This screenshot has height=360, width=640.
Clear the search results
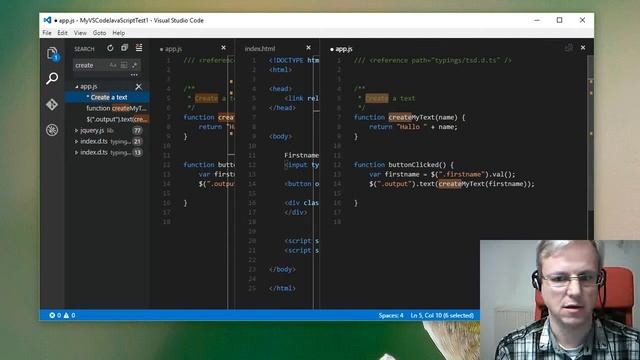click(139, 48)
